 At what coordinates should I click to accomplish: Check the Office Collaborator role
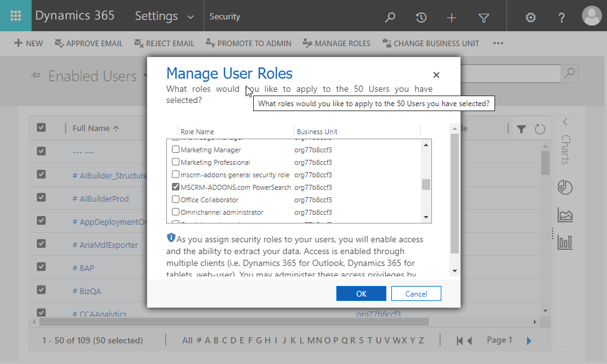click(176, 199)
